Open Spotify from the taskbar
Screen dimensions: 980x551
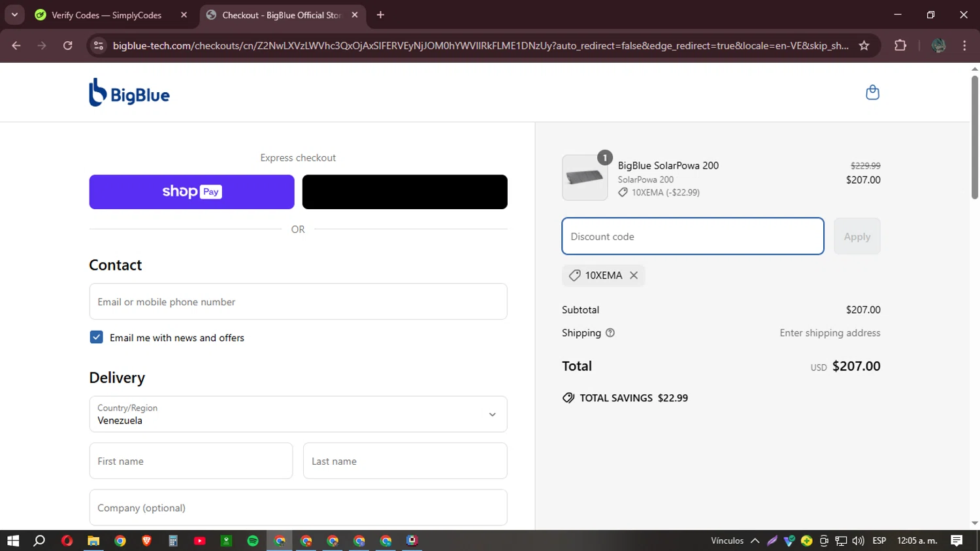253,541
